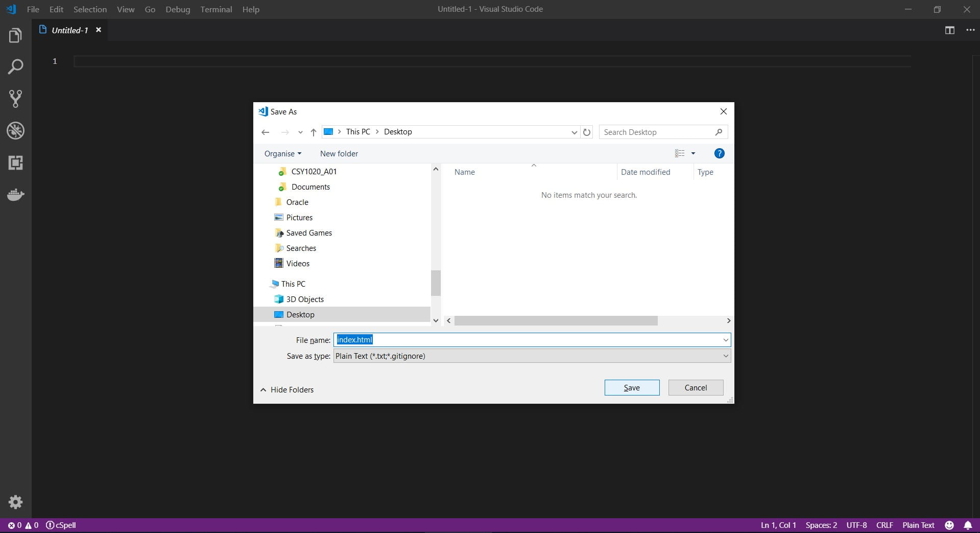Open recent locations dropdown arrow
Image resolution: width=980 pixels, height=533 pixels.
click(x=300, y=132)
